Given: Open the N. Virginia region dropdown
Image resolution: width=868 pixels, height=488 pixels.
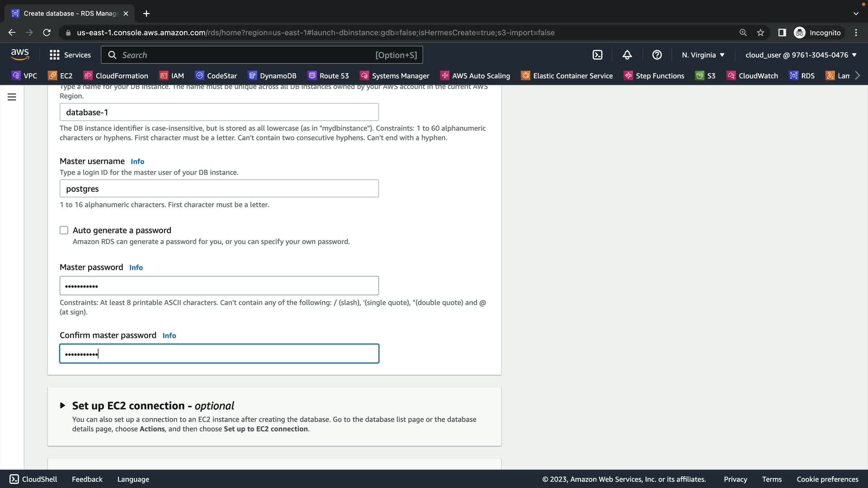Looking at the screenshot, I should [x=703, y=55].
